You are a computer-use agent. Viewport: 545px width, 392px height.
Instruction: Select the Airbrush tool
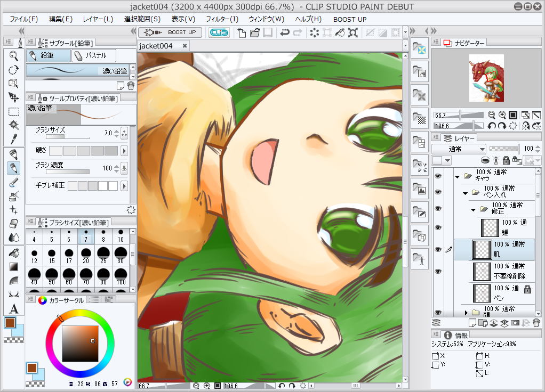13,196
